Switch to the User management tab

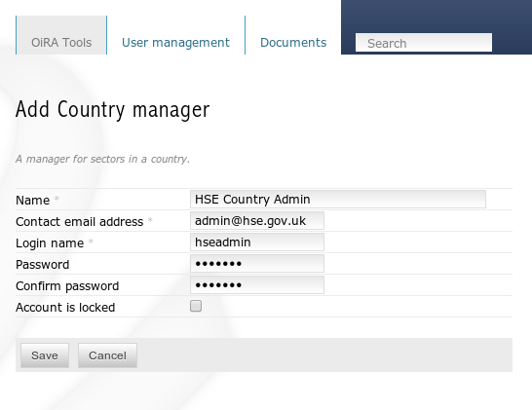point(175,43)
